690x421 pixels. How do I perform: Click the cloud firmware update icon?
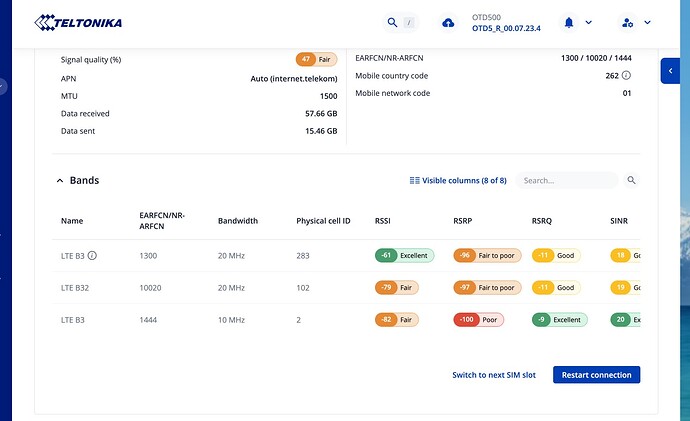[x=448, y=23]
